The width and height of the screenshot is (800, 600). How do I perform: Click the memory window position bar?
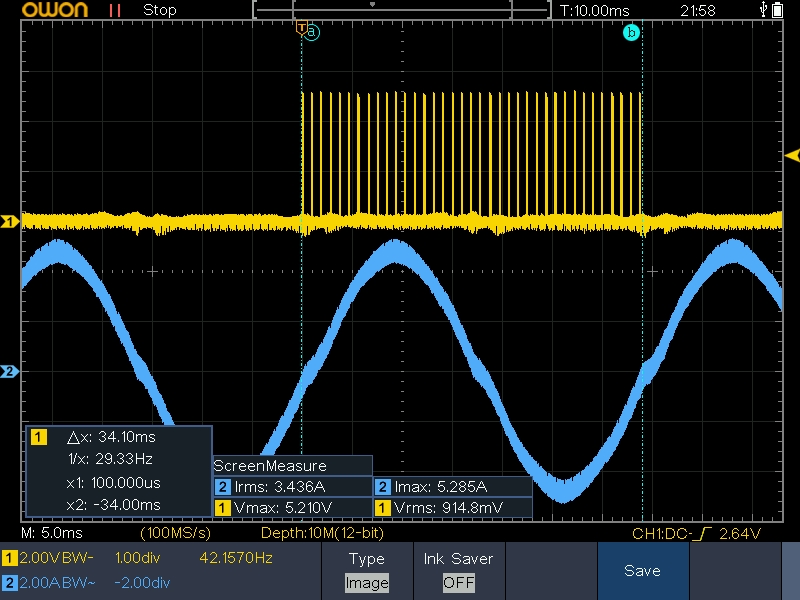tap(402, 10)
